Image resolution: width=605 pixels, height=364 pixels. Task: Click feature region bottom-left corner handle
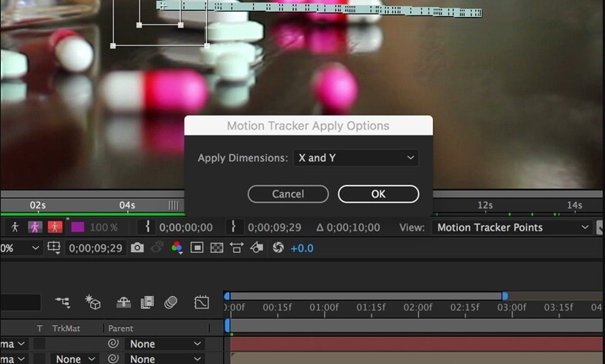click(x=139, y=25)
